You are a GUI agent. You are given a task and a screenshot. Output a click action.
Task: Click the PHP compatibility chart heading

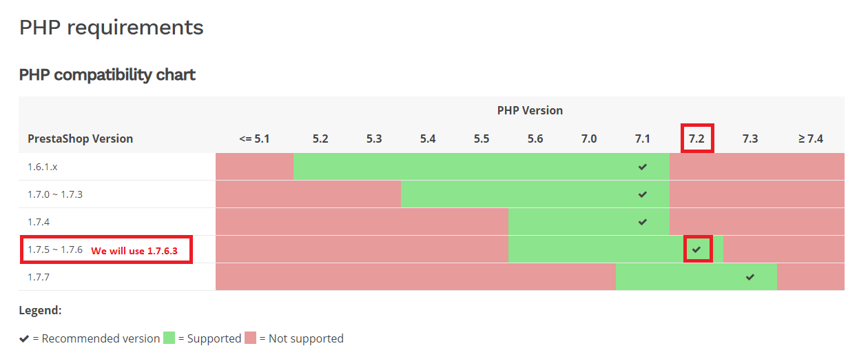pos(107,74)
